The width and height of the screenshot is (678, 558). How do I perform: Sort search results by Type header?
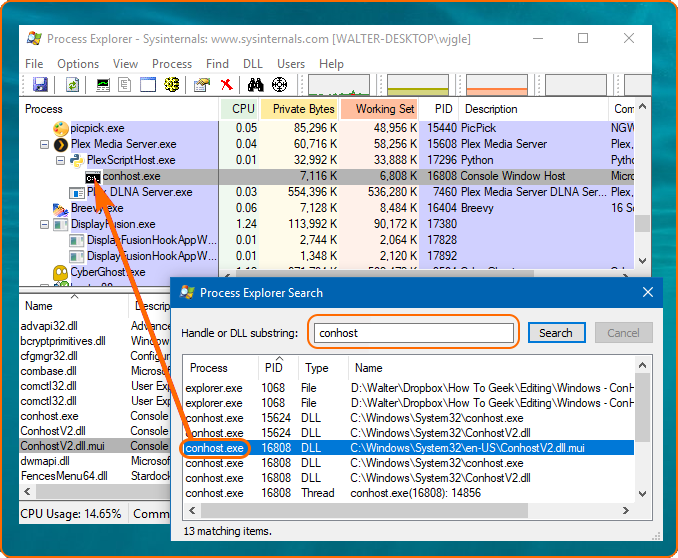coord(323,368)
